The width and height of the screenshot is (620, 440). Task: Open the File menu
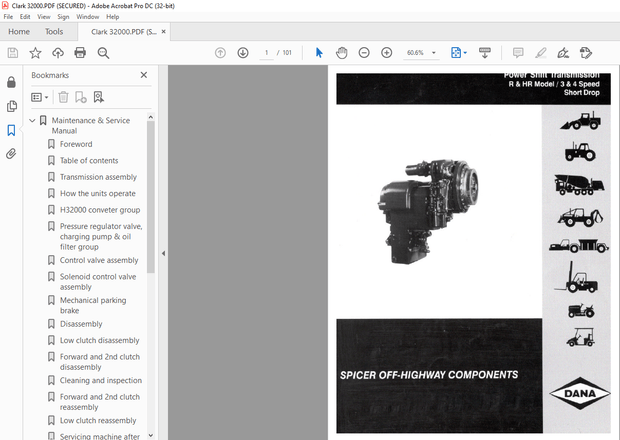8,17
